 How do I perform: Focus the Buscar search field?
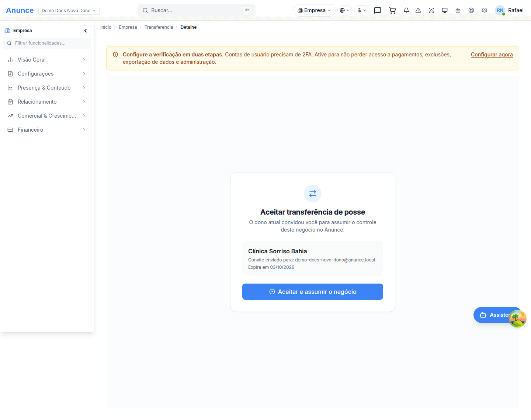[x=197, y=10]
